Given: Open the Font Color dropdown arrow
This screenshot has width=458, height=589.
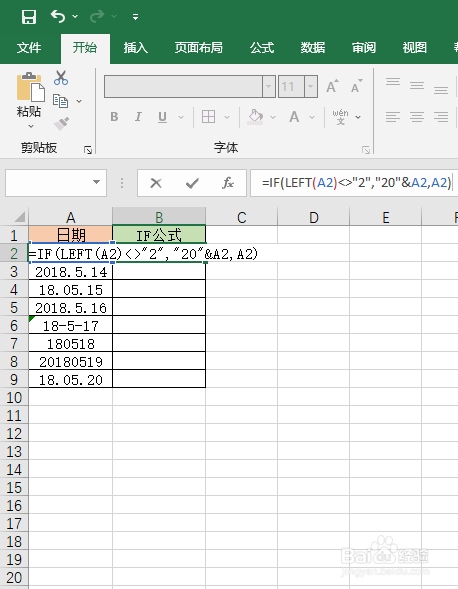Looking at the screenshot, I should 312,117.
